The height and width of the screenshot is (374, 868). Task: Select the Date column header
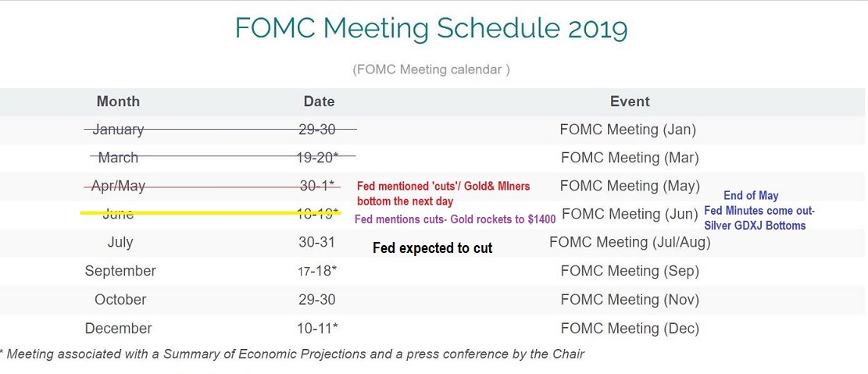coord(319,102)
